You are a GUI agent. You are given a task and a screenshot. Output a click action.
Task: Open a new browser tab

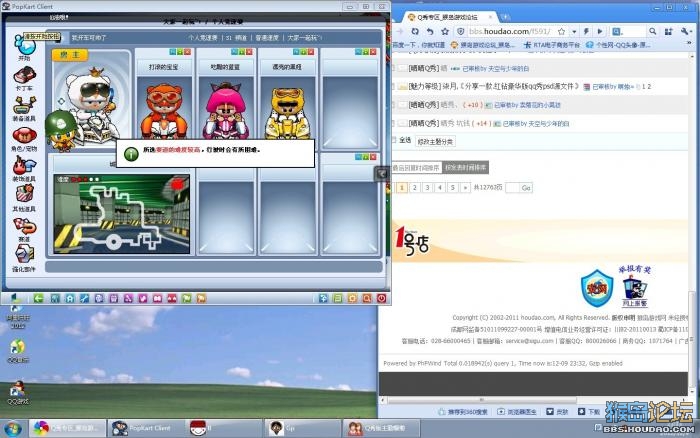[506, 17]
